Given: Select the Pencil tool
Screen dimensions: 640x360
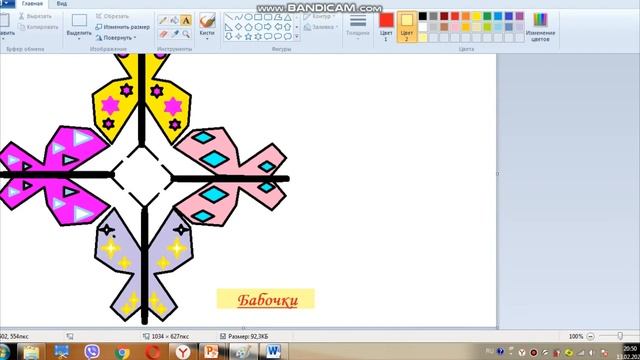Looking at the screenshot, I should [163, 20].
